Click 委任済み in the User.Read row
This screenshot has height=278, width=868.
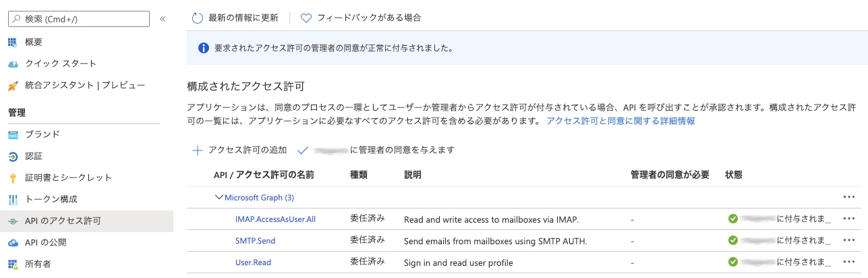pyautogui.click(x=368, y=262)
